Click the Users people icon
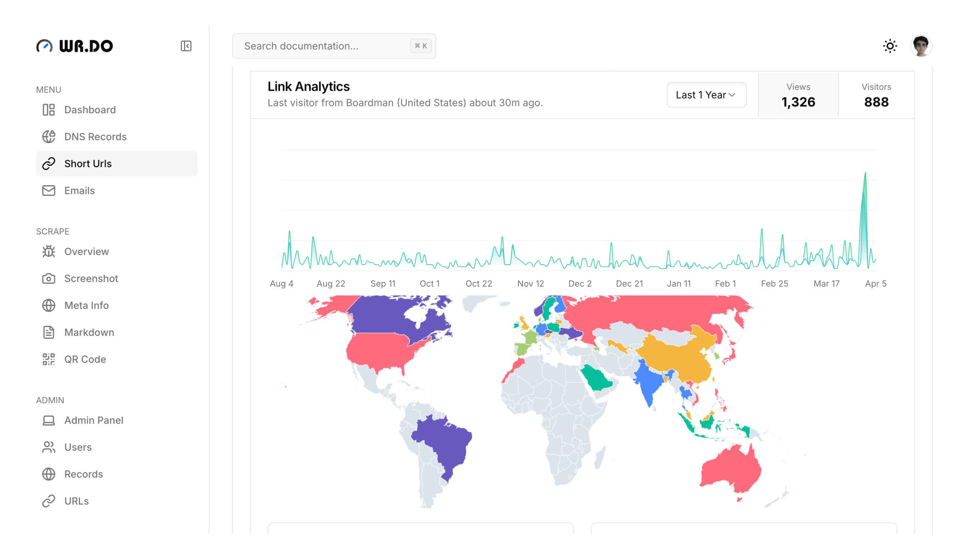The height and width of the screenshot is (559, 980). point(49,447)
